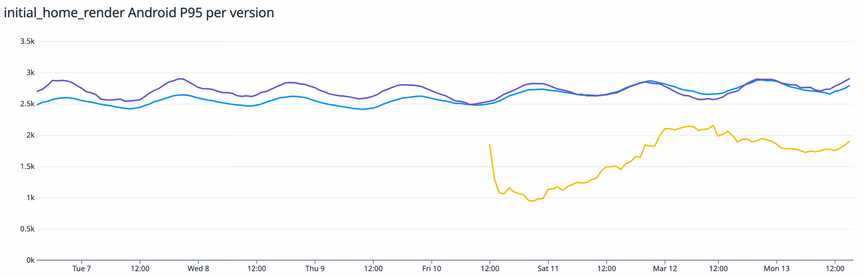Screen dimensions: 868x277
Task: Select the "Fri 10" x-axis date label
Action: click(431, 269)
